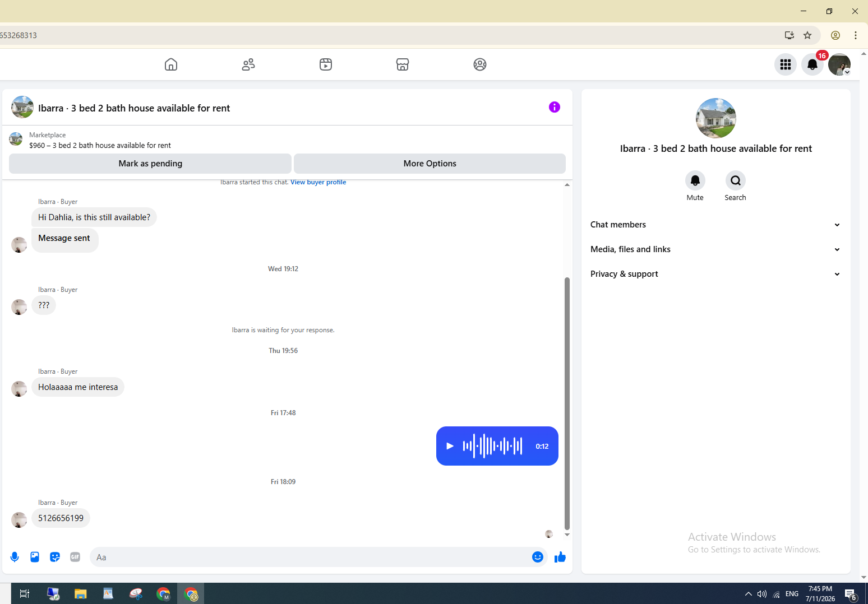868x604 pixels.
Task: Open volume control in system tray
Action: (x=761, y=594)
